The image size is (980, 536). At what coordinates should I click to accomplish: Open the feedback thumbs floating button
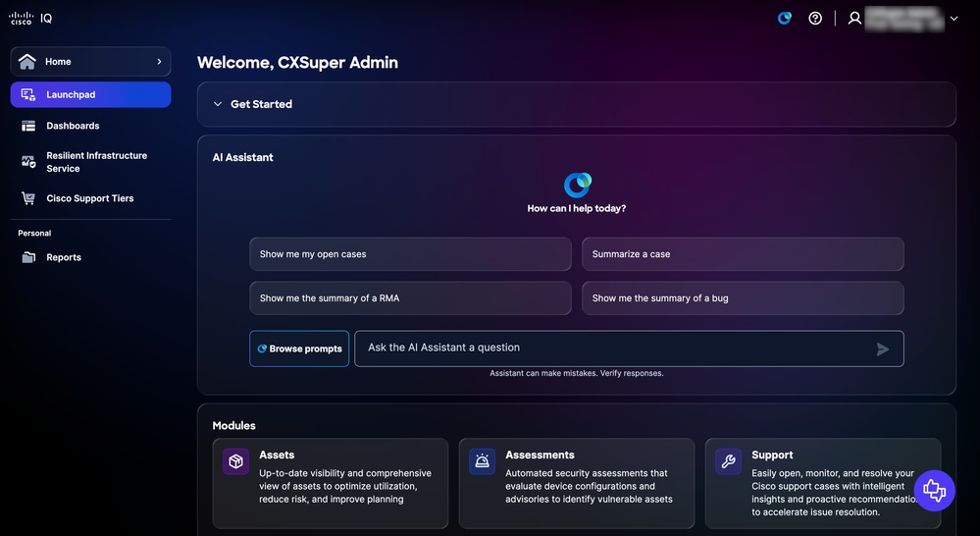click(934, 490)
